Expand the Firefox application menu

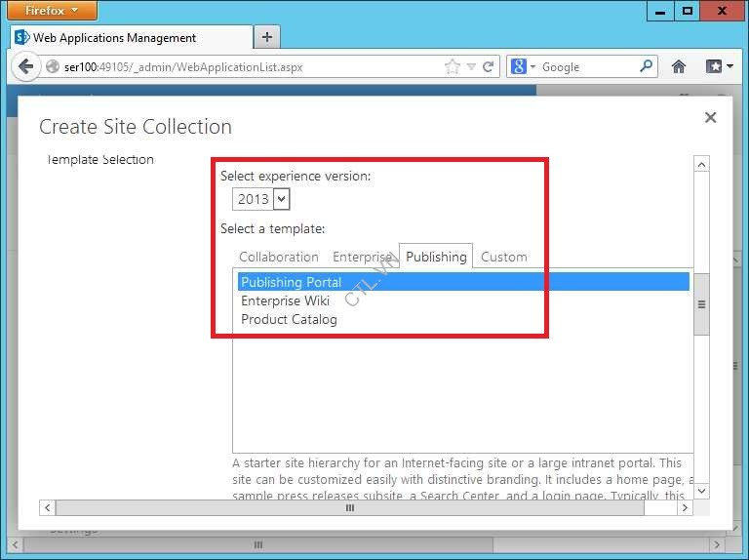pos(53,11)
